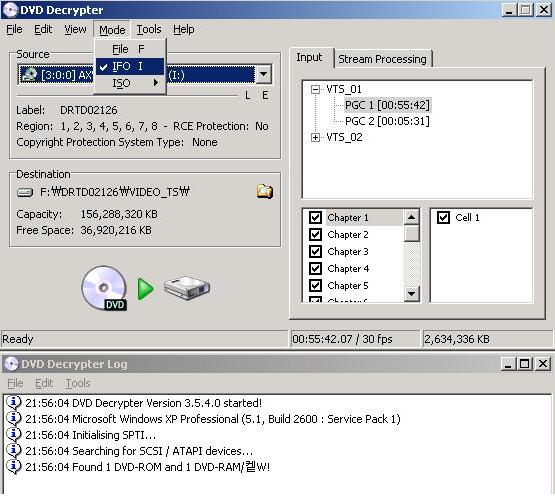Select the Chapter 1 list label

pyautogui.click(x=348, y=217)
